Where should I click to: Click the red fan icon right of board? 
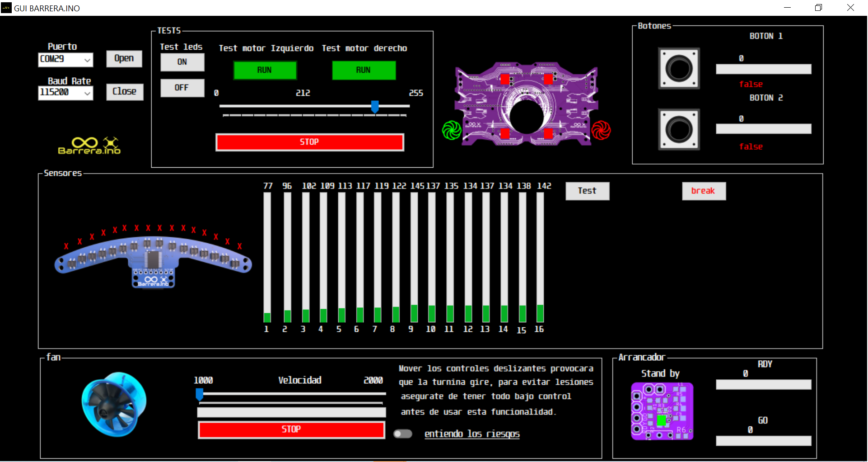(601, 131)
